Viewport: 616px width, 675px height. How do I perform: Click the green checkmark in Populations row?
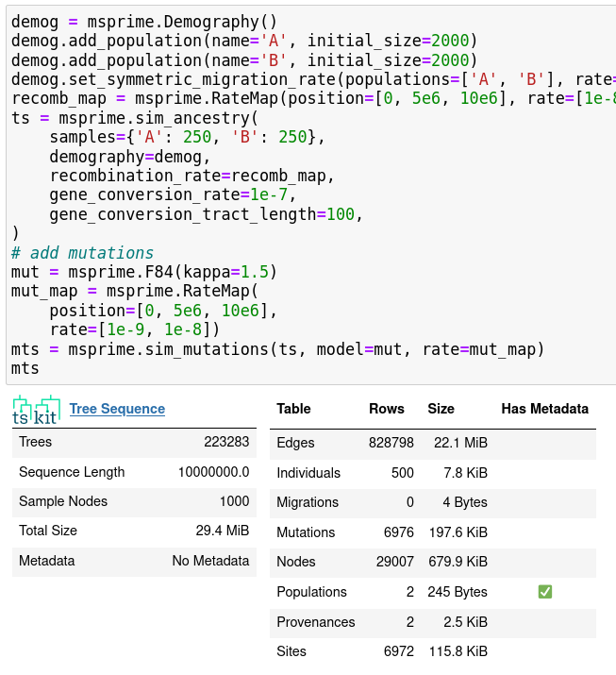[x=544, y=592]
